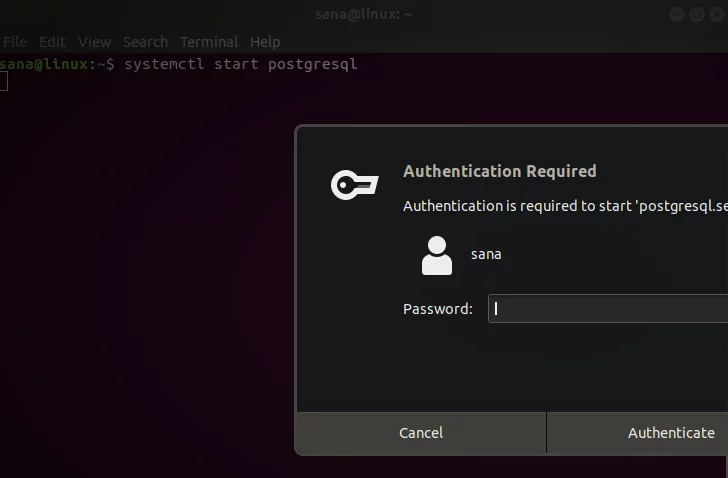The height and width of the screenshot is (478, 728).
Task: Click the user avatar icon beside sana
Action: pyautogui.click(x=437, y=255)
